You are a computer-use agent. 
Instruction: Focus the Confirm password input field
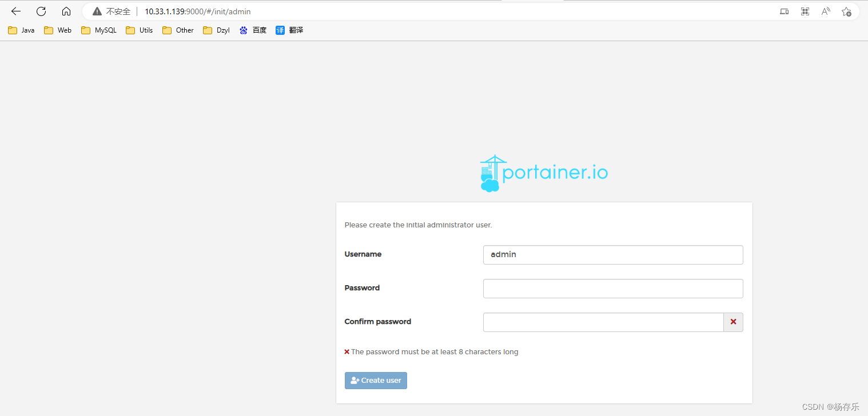point(603,322)
